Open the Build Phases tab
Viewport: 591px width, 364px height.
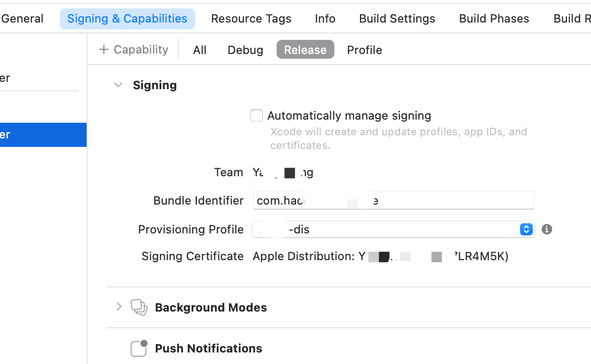click(494, 18)
